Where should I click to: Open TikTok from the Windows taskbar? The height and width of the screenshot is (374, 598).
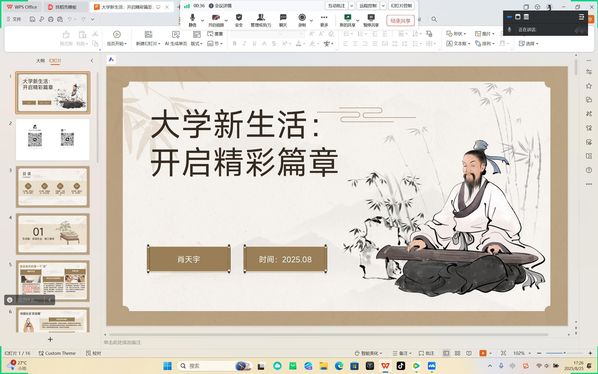400,366
